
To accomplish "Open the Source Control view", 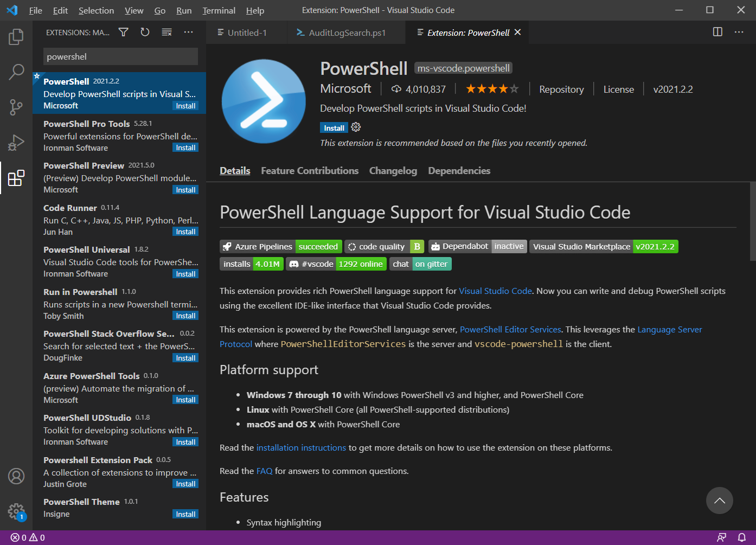I will tap(16, 107).
